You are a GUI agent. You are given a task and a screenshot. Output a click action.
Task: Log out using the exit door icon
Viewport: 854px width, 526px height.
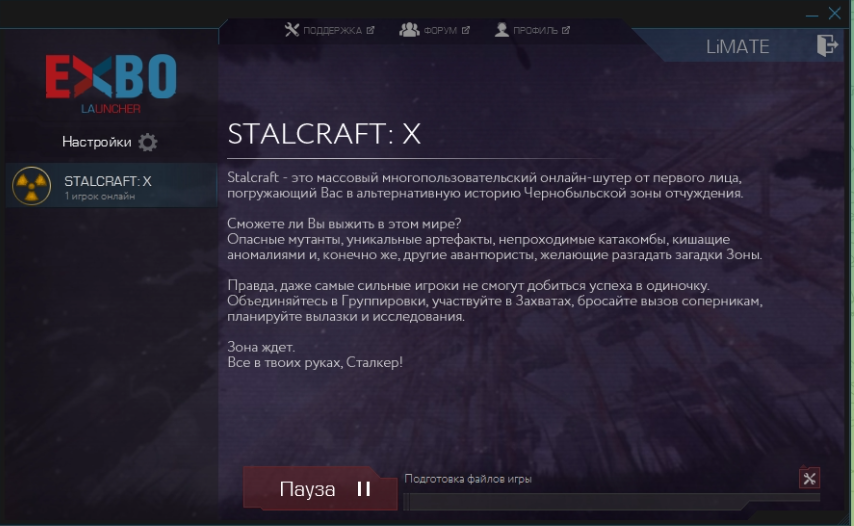coord(827,45)
